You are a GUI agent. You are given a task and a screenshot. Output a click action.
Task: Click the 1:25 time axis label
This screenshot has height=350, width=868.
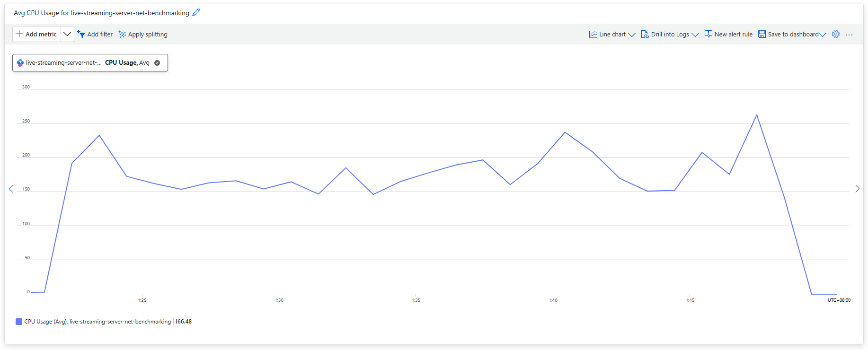(142, 300)
